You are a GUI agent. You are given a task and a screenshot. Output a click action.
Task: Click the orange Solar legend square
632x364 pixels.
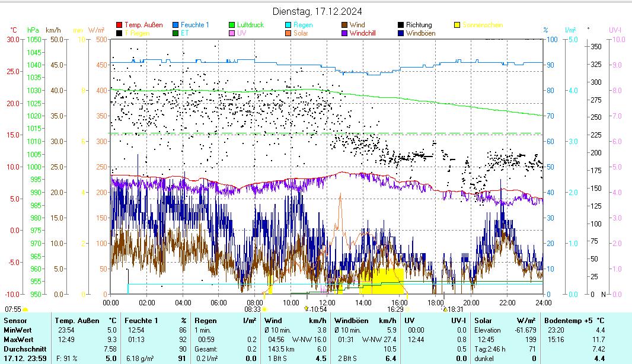[288, 33]
